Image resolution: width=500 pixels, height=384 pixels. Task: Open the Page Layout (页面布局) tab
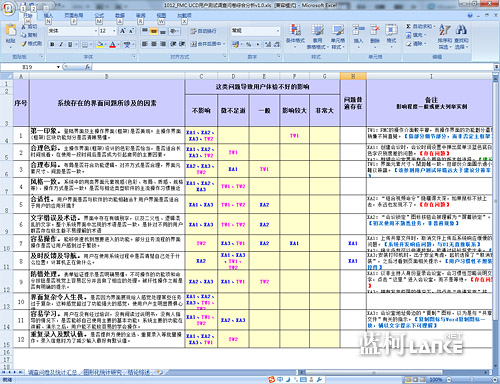click(x=74, y=16)
